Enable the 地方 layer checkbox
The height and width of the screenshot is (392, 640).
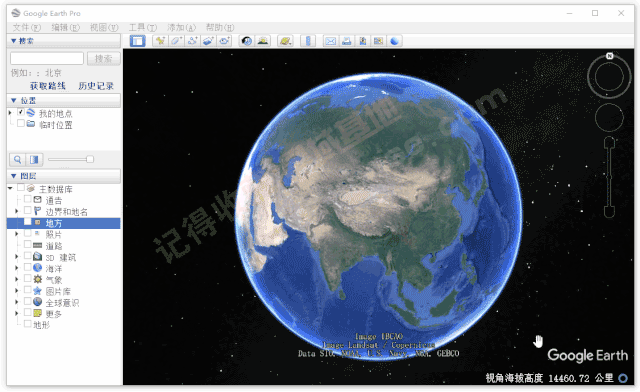(28, 222)
